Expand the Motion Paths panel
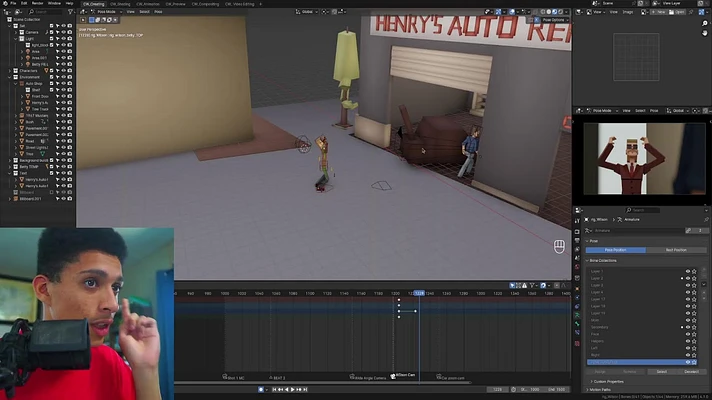The width and height of the screenshot is (712, 400). click(600, 390)
